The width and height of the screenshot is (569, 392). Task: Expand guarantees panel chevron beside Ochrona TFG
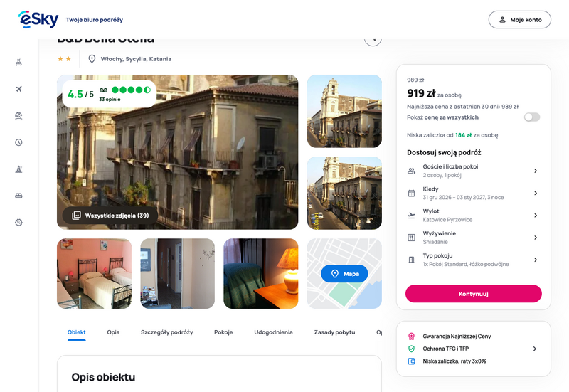point(535,349)
